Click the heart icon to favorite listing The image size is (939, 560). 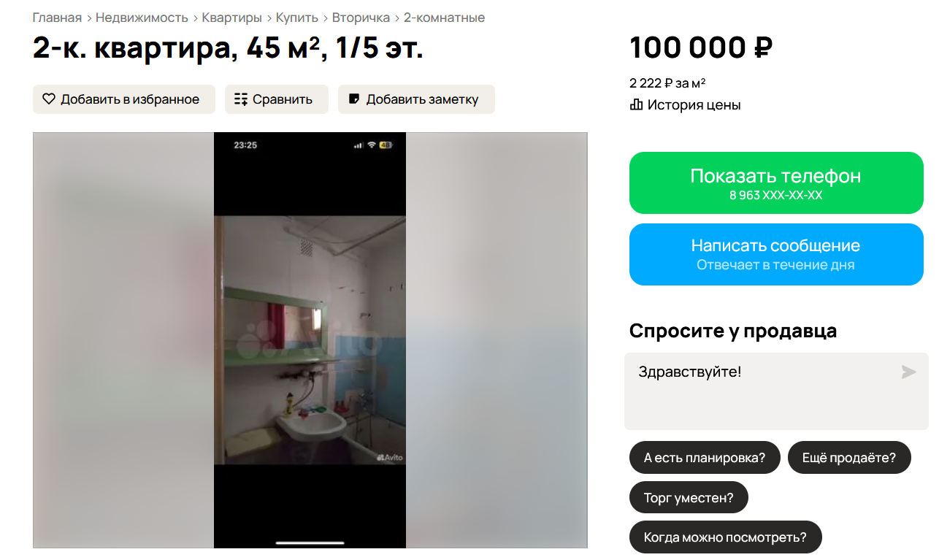point(49,99)
